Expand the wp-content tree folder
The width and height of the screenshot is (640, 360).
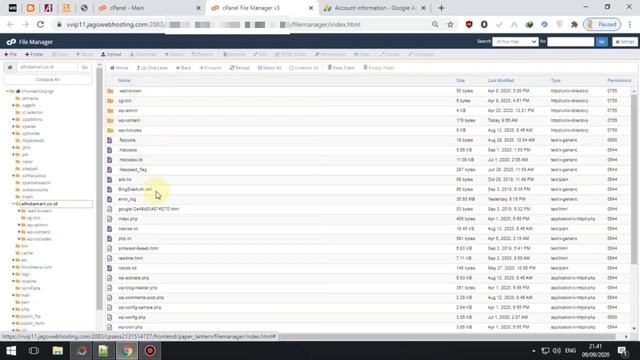pos(19,232)
